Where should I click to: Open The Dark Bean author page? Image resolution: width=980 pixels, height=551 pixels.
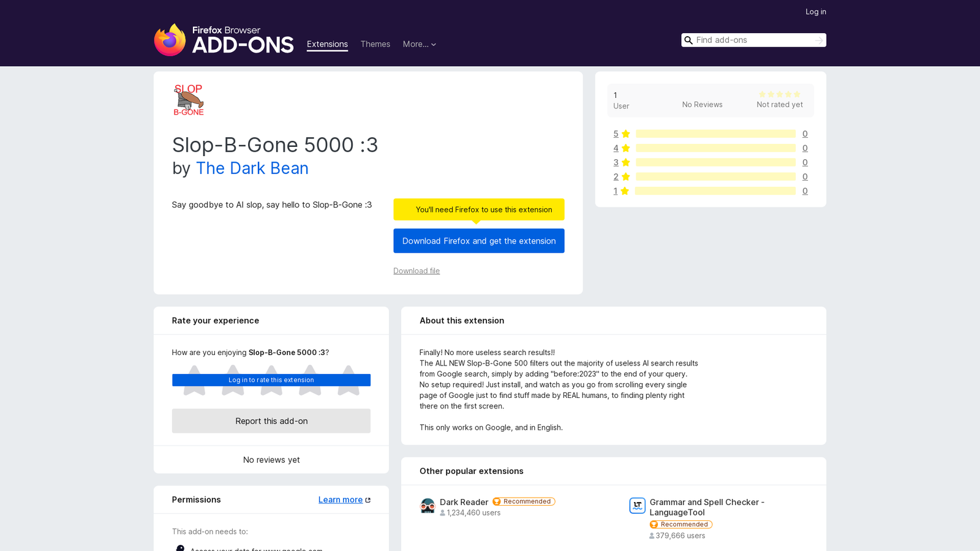252,168
